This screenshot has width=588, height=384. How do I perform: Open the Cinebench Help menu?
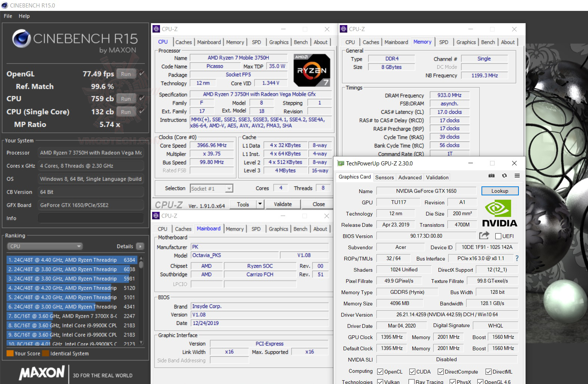[x=24, y=16]
